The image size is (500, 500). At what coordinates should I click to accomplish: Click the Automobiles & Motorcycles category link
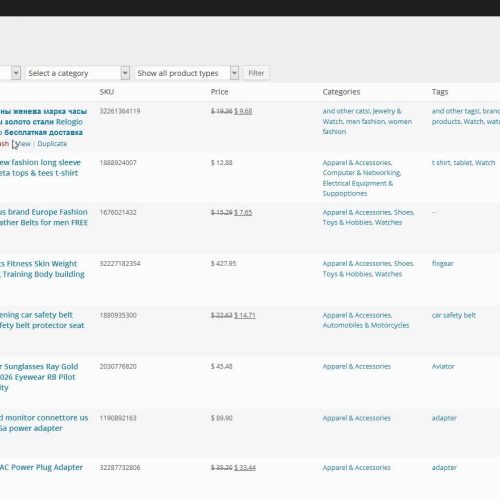(366, 325)
